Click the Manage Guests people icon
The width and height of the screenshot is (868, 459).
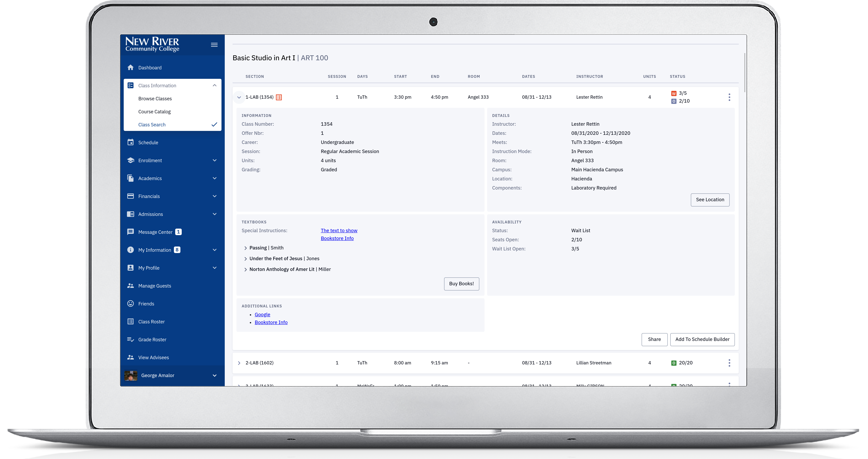pyautogui.click(x=130, y=286)
